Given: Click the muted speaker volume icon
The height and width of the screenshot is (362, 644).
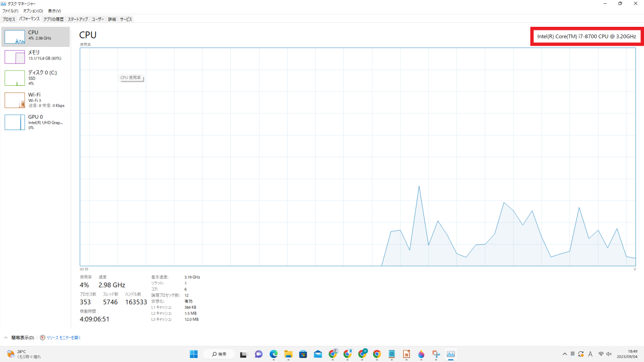Looking at the screenshot, I should [x=609, y=354].
